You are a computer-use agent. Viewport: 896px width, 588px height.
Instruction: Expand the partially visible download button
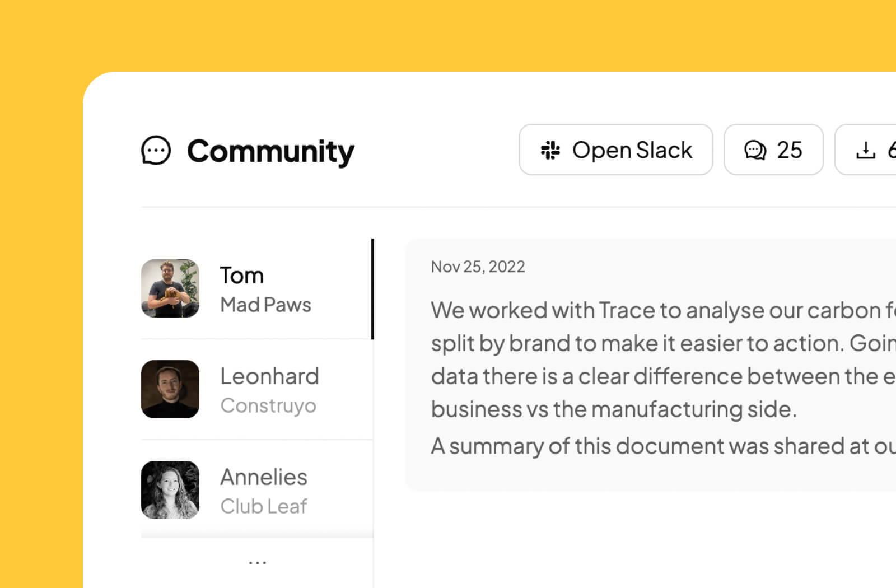tap(874, 150)
